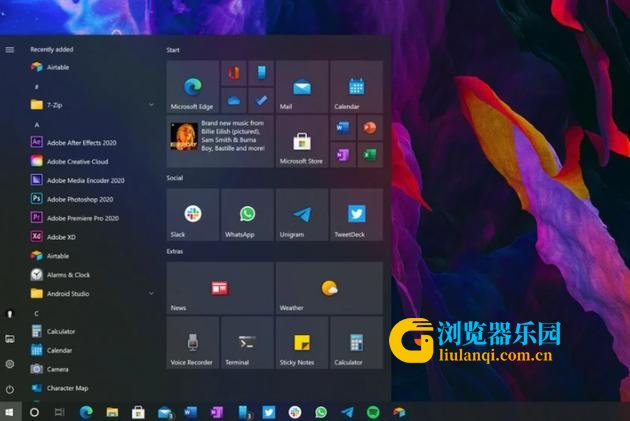The height and width of the screenshot is (421, 630).
Task: Open the Microsoft Edge tile
Action: [193, 86]
